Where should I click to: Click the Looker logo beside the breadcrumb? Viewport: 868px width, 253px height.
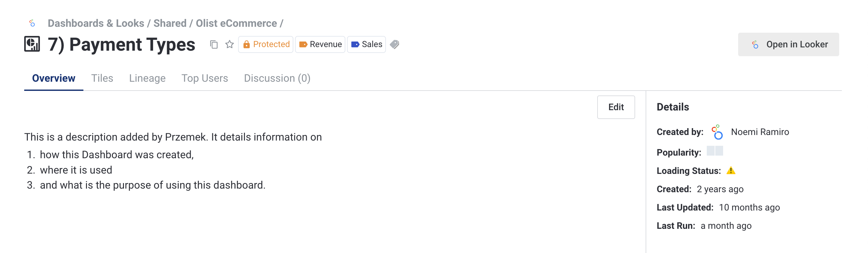coord(32,23)
